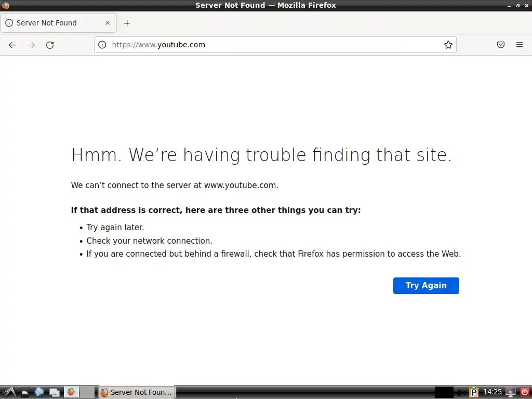Viewport: 532px width, 399px height.
Task: Reload the current page
Action: pyautogui.click(x=50, y=45)
